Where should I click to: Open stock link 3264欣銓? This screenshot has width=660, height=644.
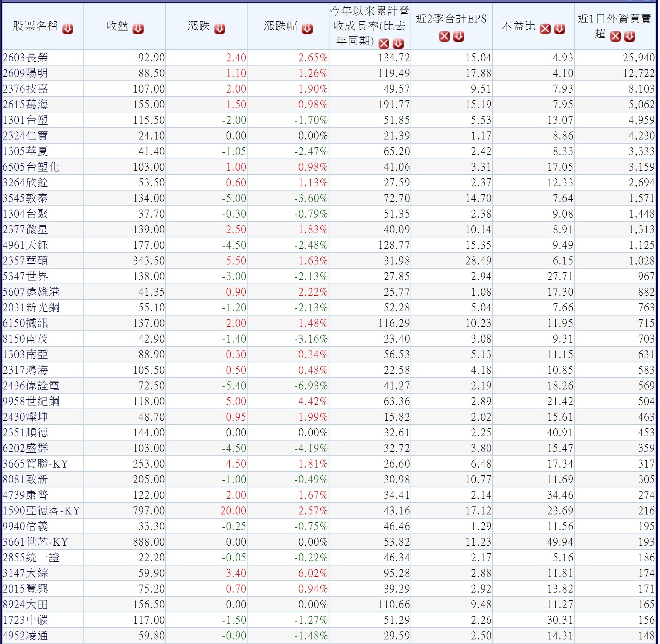pyautogui.click(x=25, y=183)
